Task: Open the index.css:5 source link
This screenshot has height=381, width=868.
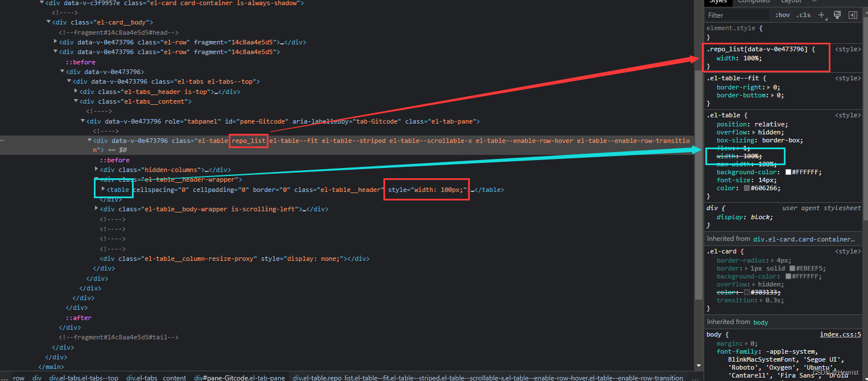Action: pos(841,335)
